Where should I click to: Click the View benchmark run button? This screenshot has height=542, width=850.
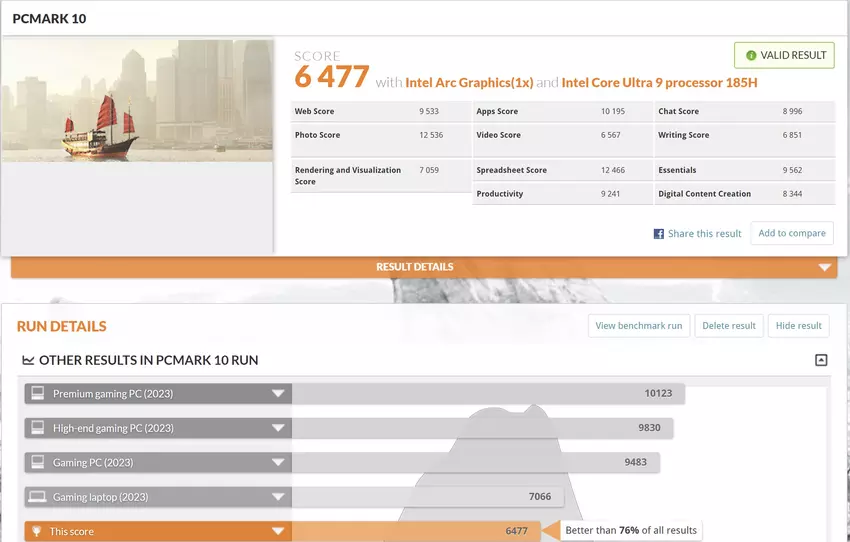tap(638, 326)
